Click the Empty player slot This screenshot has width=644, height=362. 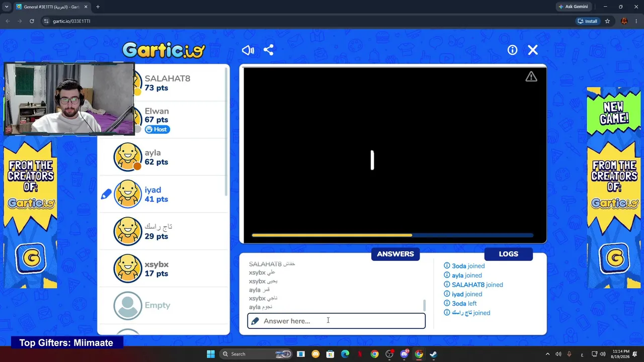(x=164, y=306)
